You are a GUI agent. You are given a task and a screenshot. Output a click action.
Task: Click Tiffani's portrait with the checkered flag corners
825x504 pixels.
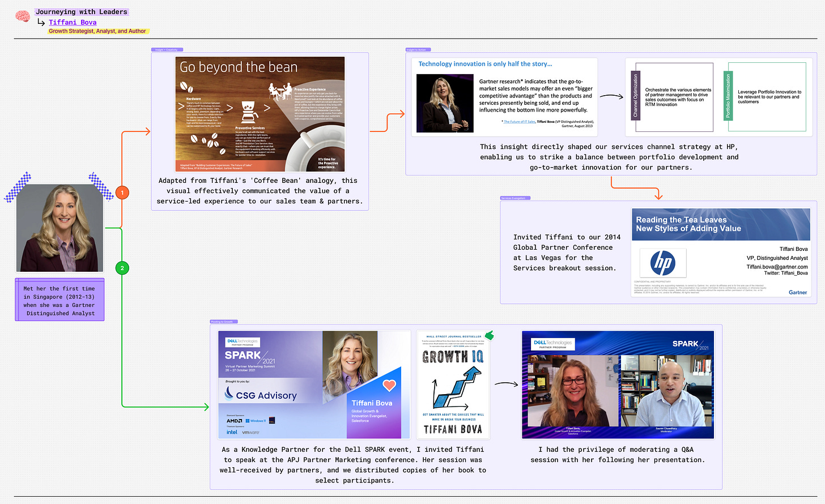59,228
